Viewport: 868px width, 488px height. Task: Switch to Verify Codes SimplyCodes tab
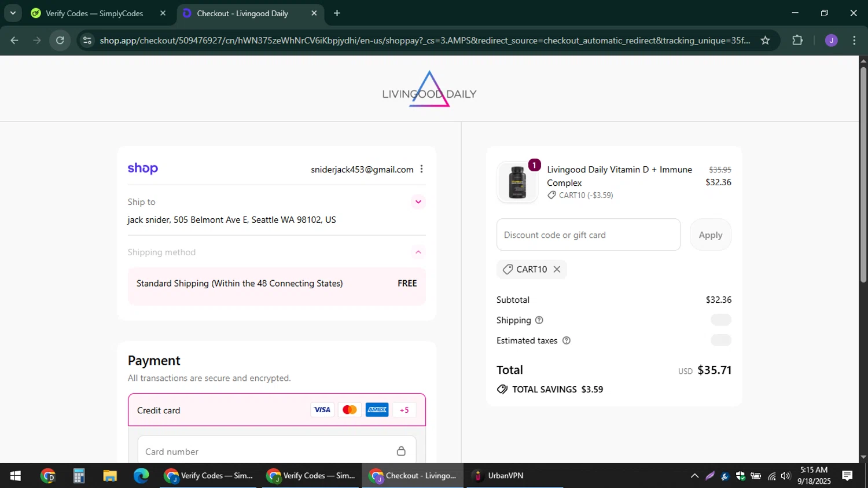(94, 13)
